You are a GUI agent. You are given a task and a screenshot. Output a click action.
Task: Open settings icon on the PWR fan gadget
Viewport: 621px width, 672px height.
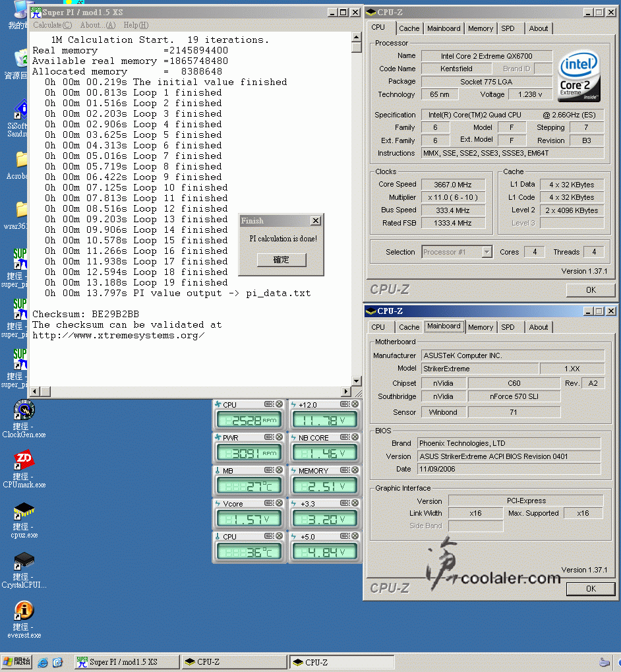pos(268,437)
